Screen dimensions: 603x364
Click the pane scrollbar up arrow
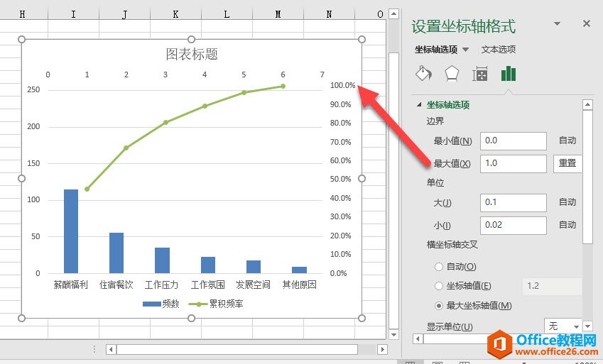(587, 105)
